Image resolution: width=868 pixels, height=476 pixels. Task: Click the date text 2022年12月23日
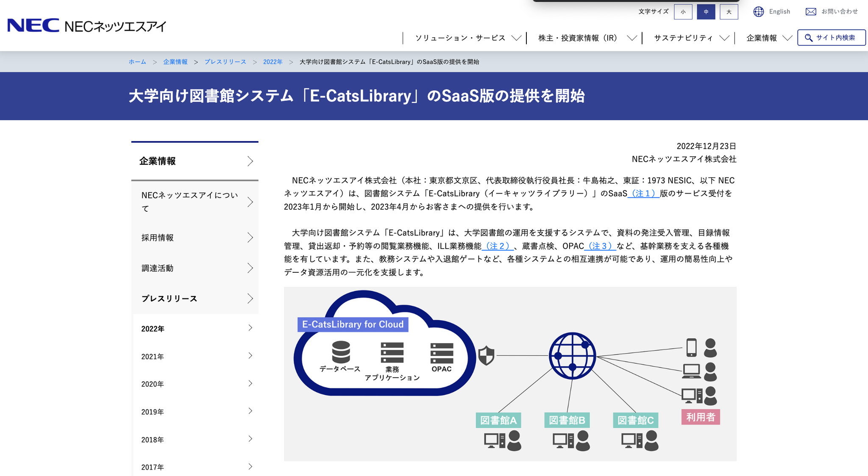tap(706, 146)
